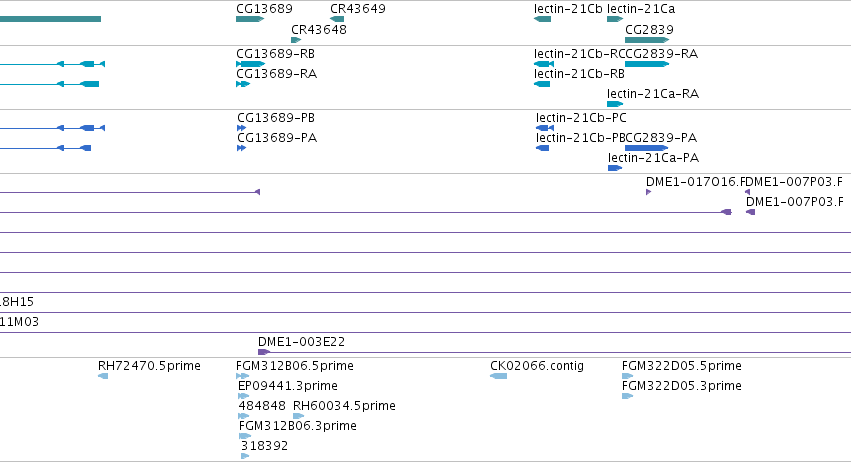Image resolution: width=851 pixels, height=462 pixels.
Task: Click the CG13689 gene label
Action: tap(264, 9)
